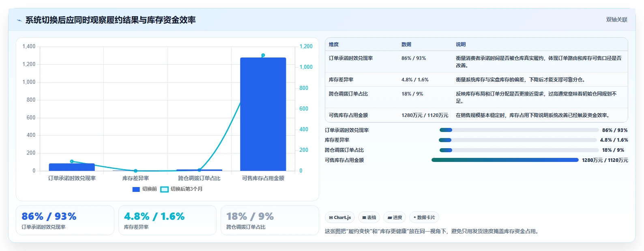This screenshot has height=251, width=644.
Task: Select the 进度 tag chip
Action: (395, 217)
